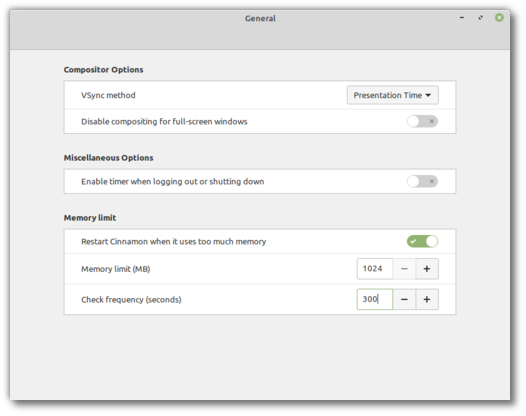Click the Memory limit 1024 input field
The image size is (526, 416).
click(x=375, y=269)
